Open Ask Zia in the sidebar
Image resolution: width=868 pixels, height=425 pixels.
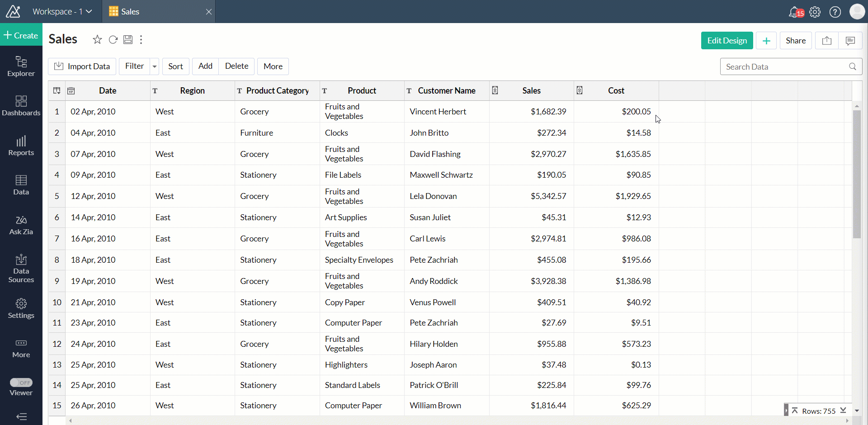tap(21, 225)
